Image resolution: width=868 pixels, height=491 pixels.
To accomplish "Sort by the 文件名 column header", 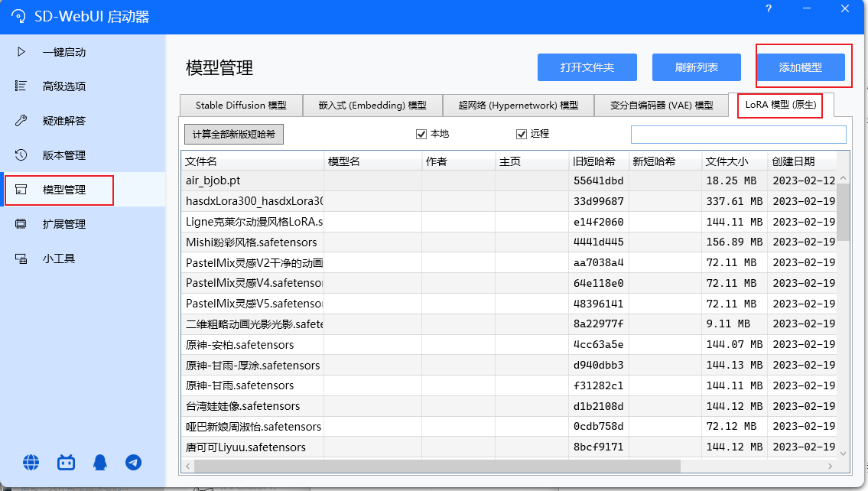I will [252, 161].
